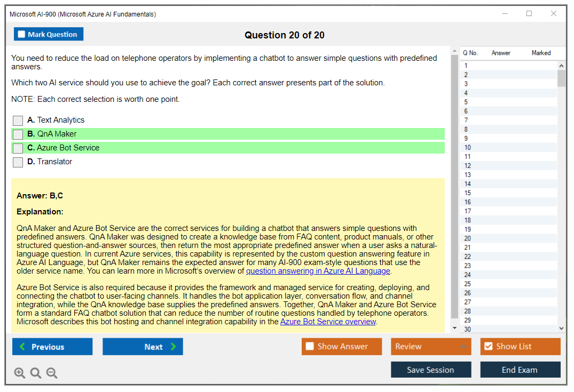Select question 5 in the list
The image size is (574, 392).
click(509, 102)
